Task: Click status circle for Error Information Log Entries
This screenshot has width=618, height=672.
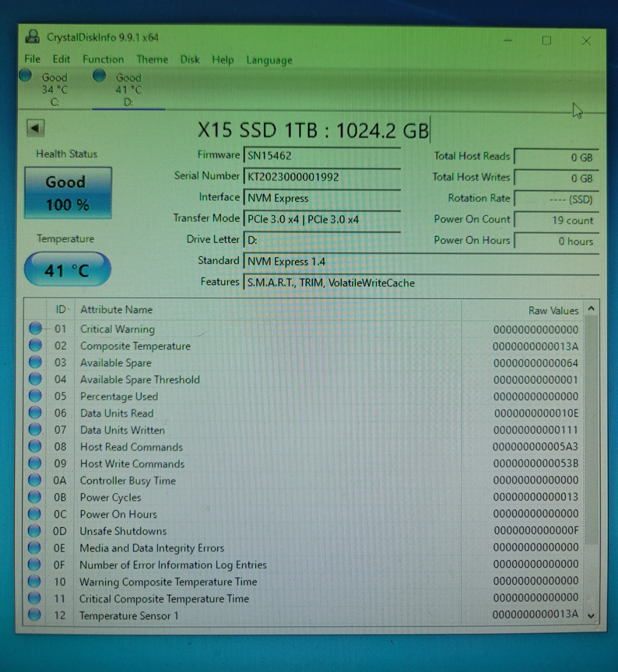Action: tap(35, 564)
